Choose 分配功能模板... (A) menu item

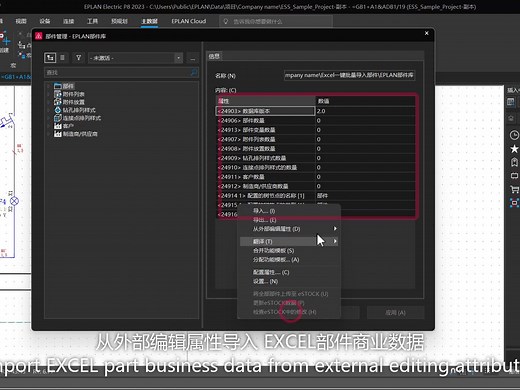point(289,259)
